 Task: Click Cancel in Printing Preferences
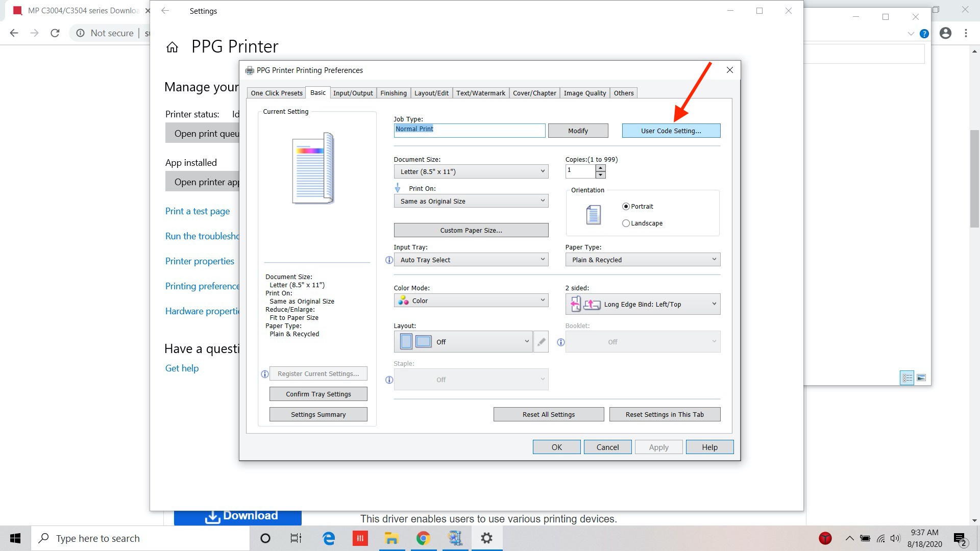(x=607, y=447)
